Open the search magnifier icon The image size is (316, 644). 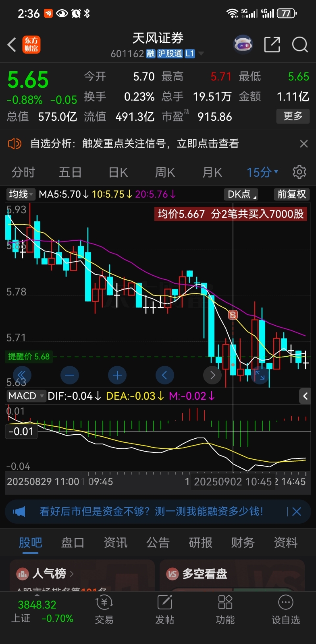click(x=300, y=45)
